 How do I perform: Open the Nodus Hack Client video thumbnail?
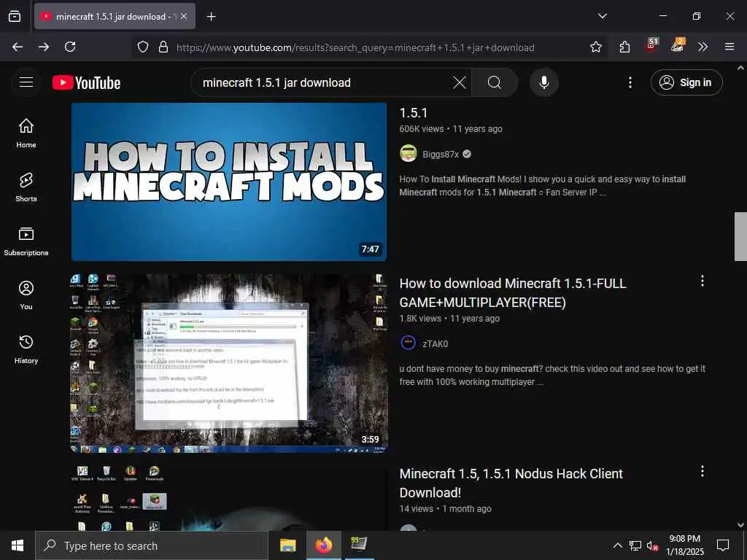[229, 497]
